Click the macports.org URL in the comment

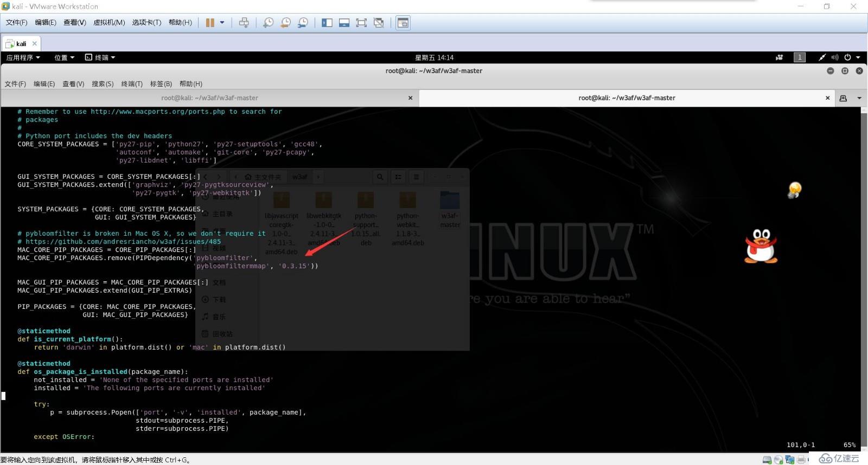(158, 112)
